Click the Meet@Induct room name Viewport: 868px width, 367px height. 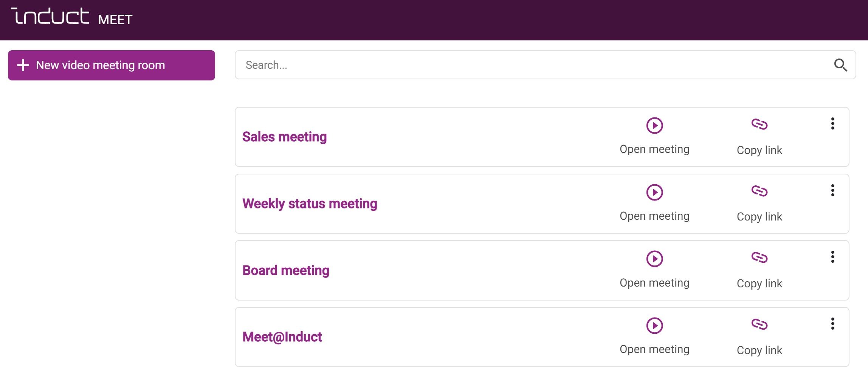point(282,337)
